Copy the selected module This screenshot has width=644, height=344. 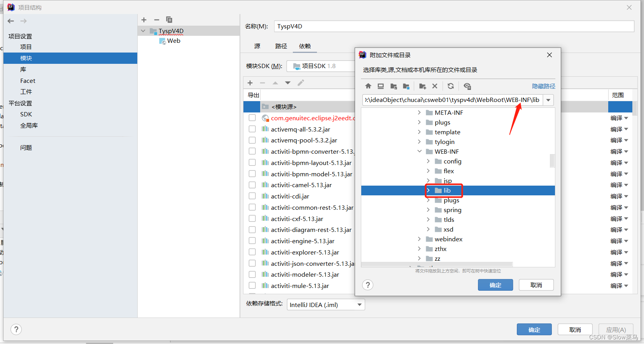pos(169,20)
